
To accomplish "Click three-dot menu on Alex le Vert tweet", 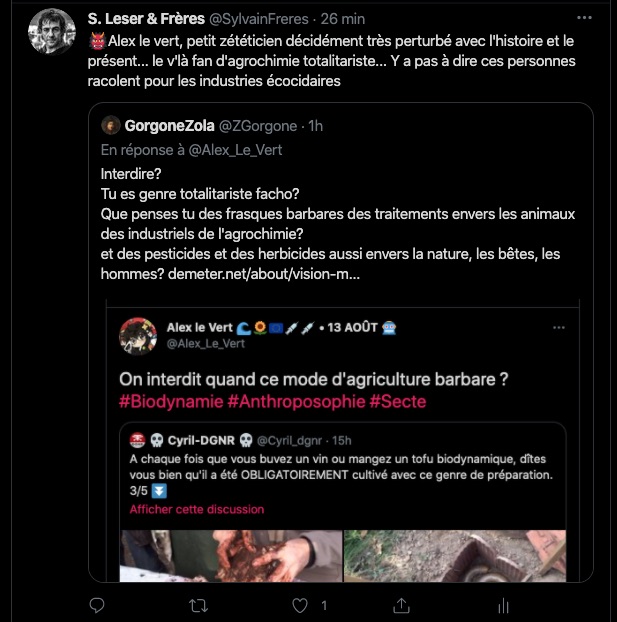I will click(559, 327).
